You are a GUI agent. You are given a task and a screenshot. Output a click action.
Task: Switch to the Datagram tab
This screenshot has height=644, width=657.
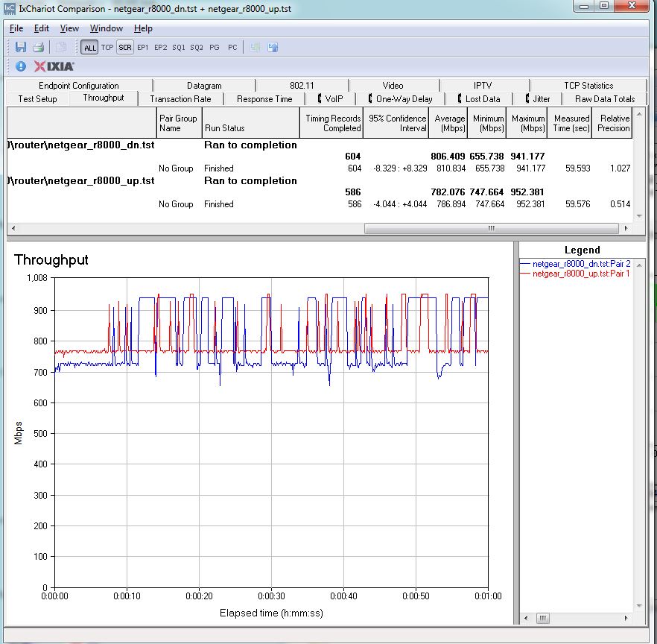tap(204, 86)
